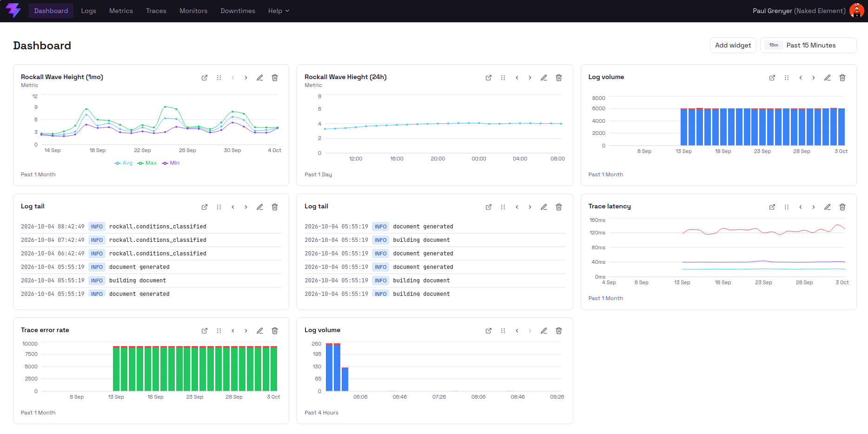Delete the Trace error rate widget
Image resolution: width=868 pixels, height=434 pixels.
[275, 331]
